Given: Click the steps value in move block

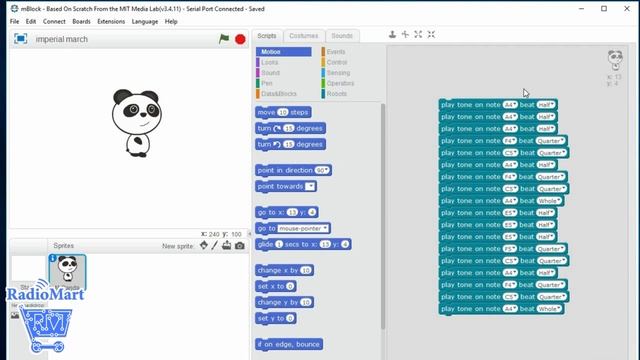Looking at the screenshot, I should coord(282,112).
